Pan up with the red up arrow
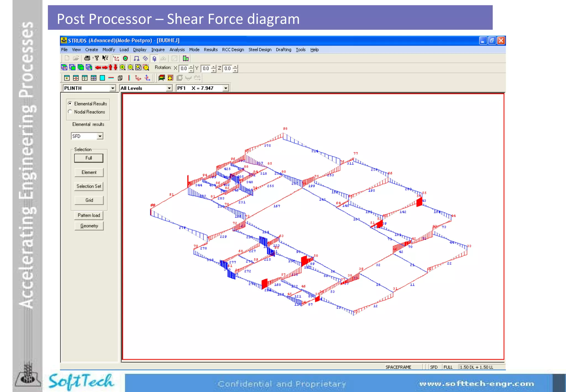This screenshot has width=566, height=392. (111, 67)
